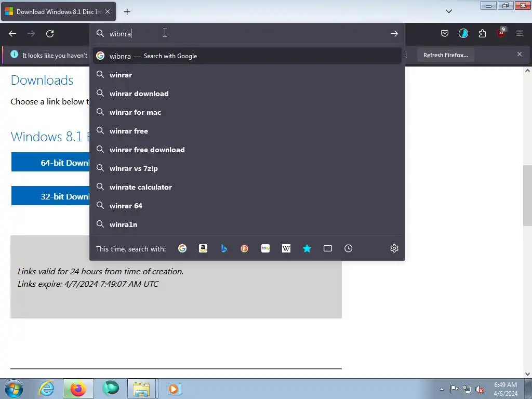Open Windows Explorer from the taskbar

click(141, 389)
